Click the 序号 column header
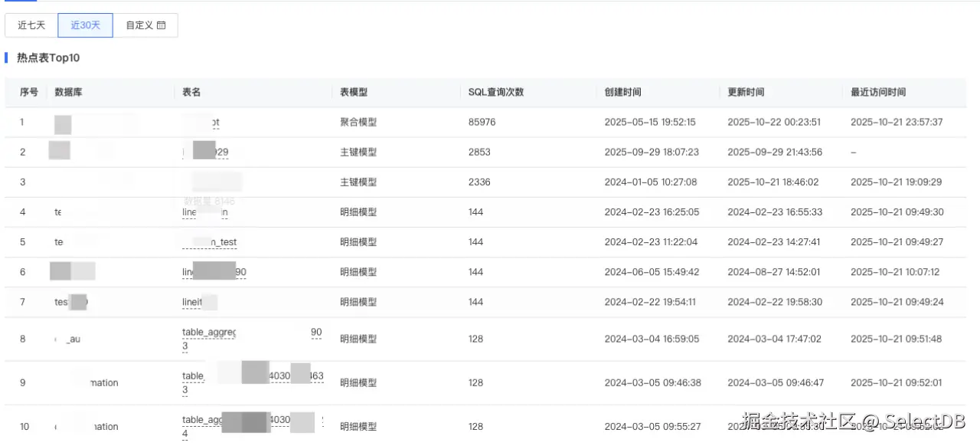 coord(29,92)
